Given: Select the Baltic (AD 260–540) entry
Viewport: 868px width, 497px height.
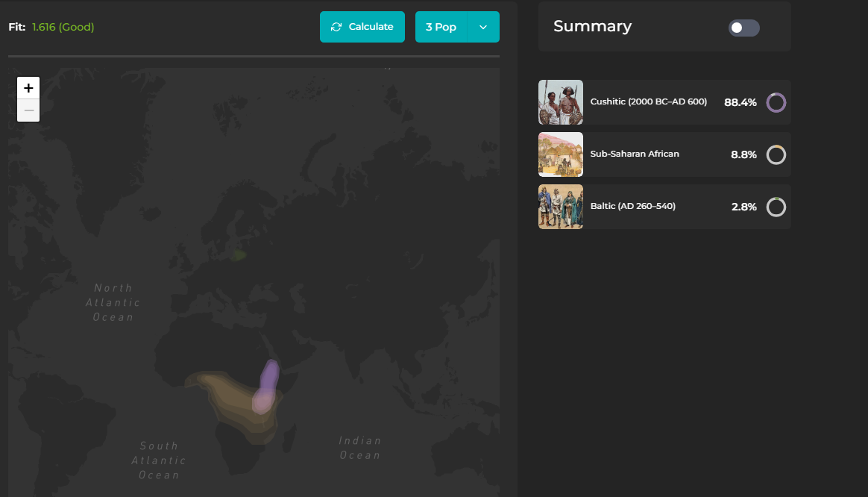Looking at the screenshot, I should tap(632, 206).
